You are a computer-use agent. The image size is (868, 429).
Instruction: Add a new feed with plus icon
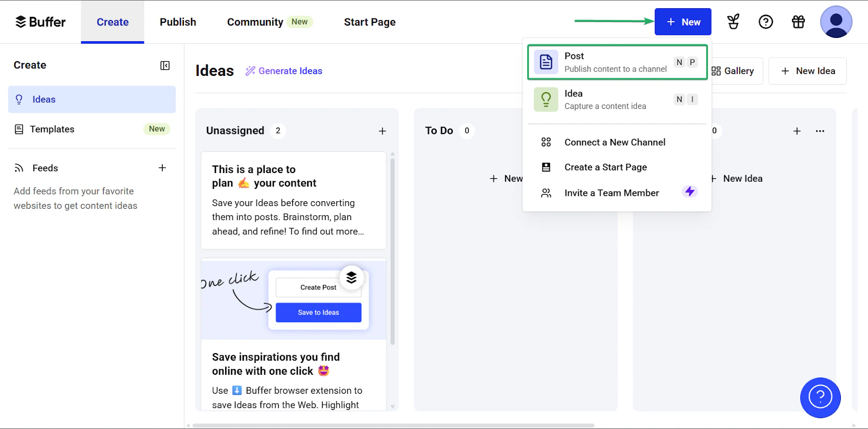coord(162,168)
